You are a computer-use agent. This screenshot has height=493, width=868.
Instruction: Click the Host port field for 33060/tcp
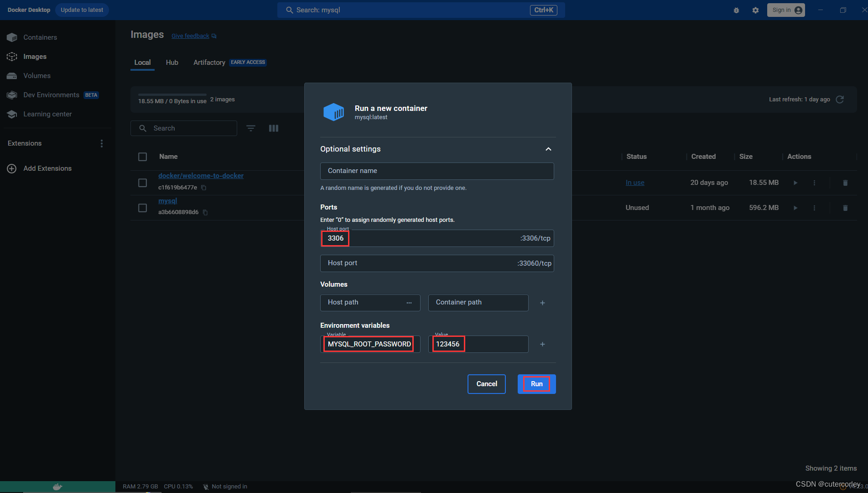(x=437, y=263)
